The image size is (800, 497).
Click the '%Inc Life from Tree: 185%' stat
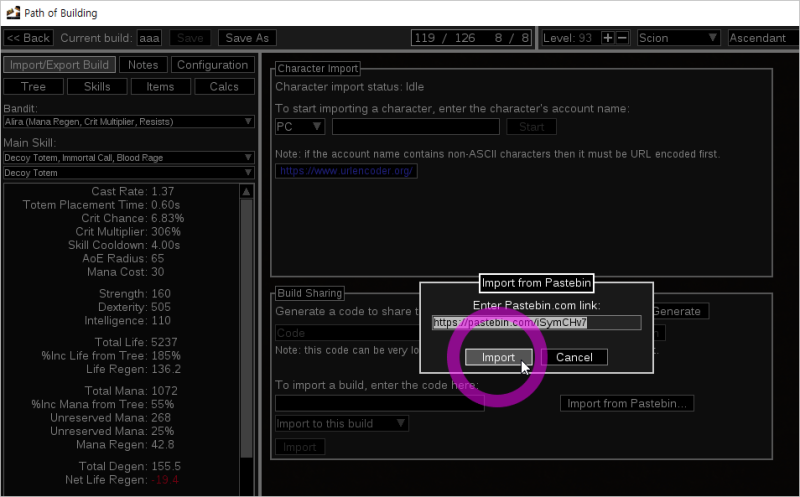[111, 356]
